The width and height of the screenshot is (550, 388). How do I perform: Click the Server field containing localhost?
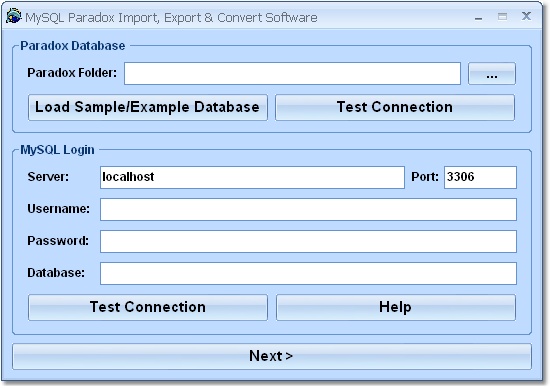click(252, 177)
